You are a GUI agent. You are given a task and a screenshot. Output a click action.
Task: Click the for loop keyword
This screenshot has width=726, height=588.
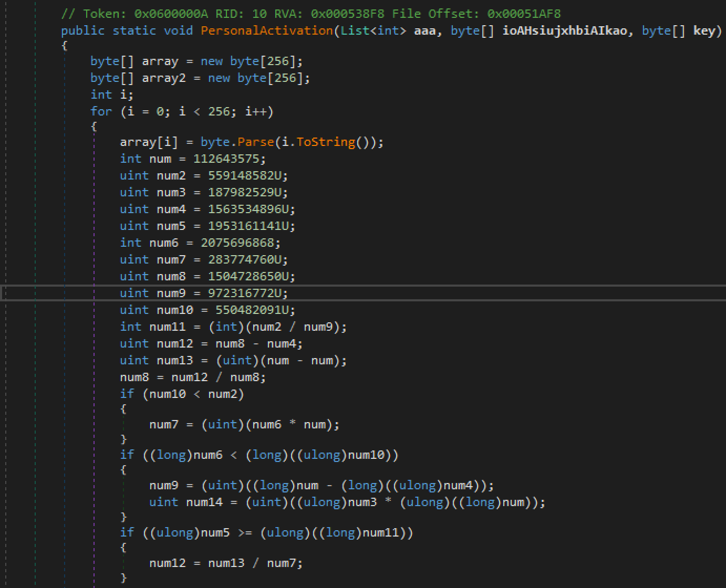101,111
